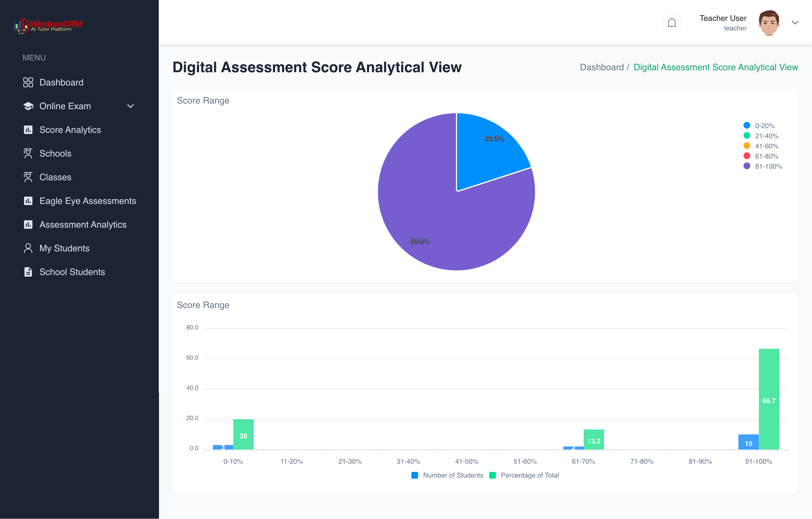812x519 pixels.
Task: Open the Teacher User profile dropdown arrow
Action: pos(795,23)
